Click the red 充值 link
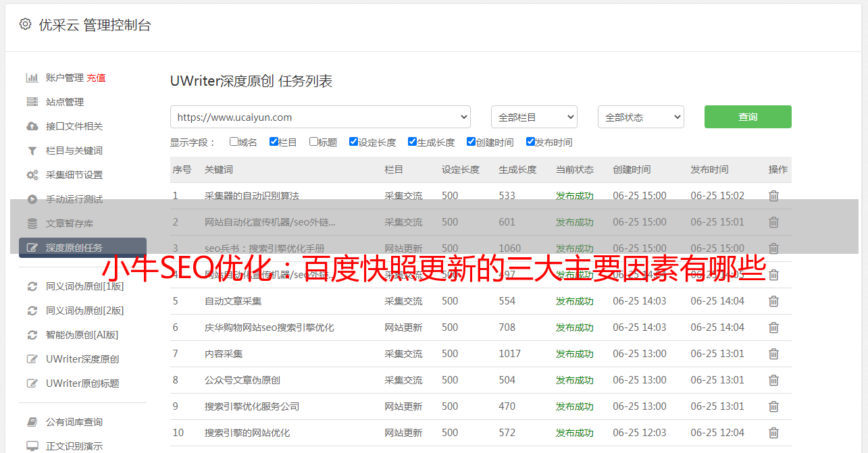 pyautogui.click(x=96, y=78)
